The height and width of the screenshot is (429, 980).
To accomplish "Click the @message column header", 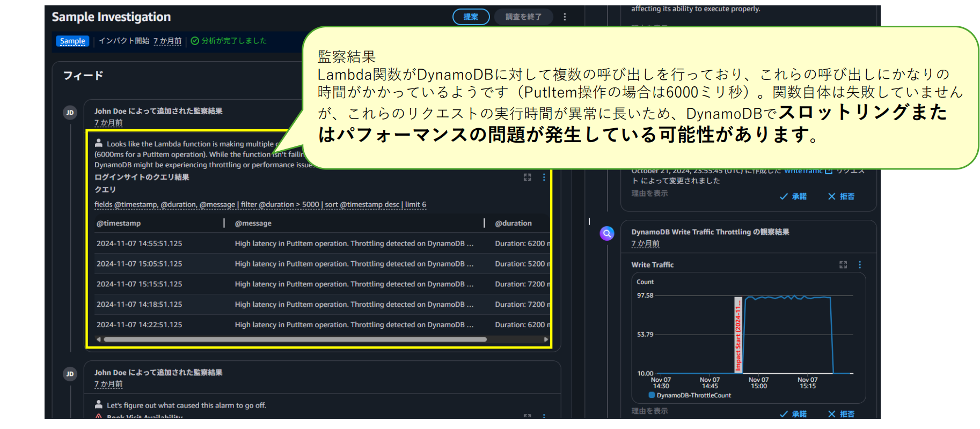I will coord(253,223).
